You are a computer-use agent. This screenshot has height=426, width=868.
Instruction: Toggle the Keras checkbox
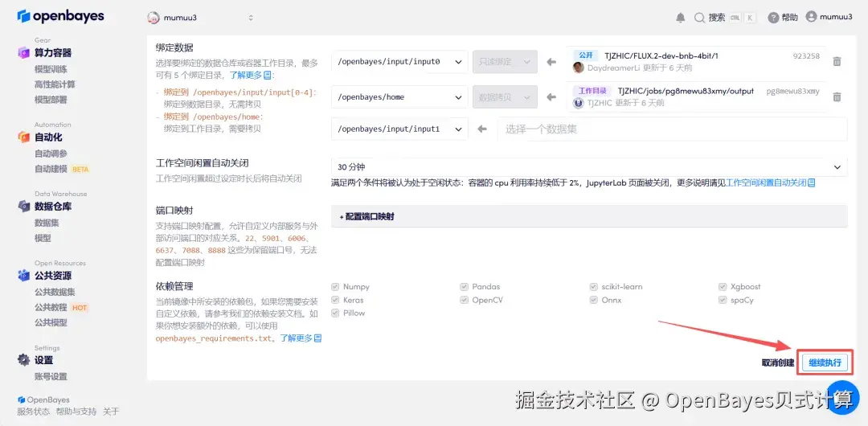pos(335,301)
